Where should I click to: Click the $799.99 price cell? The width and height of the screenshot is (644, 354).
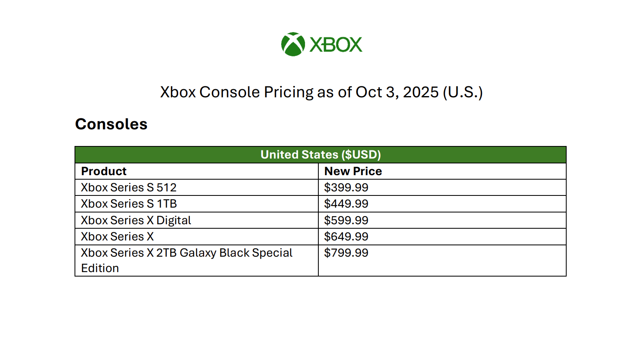pos(346,253)
